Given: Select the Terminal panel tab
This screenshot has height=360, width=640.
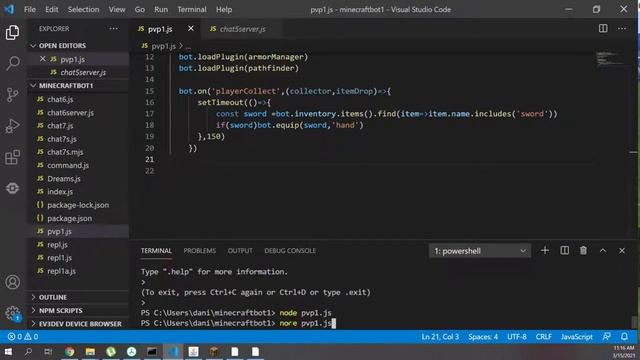Looking at the screenshot, I should click(156, 251).
